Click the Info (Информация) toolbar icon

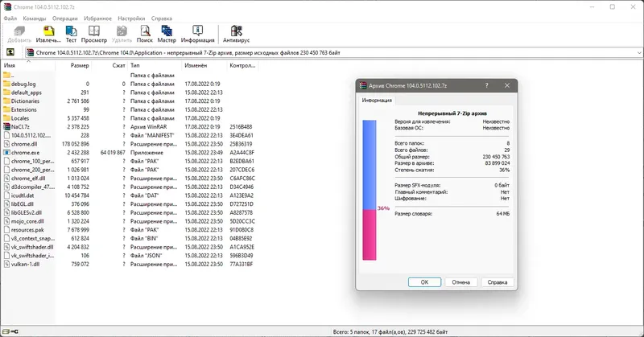pyautogui.click(x=197, y=31)
